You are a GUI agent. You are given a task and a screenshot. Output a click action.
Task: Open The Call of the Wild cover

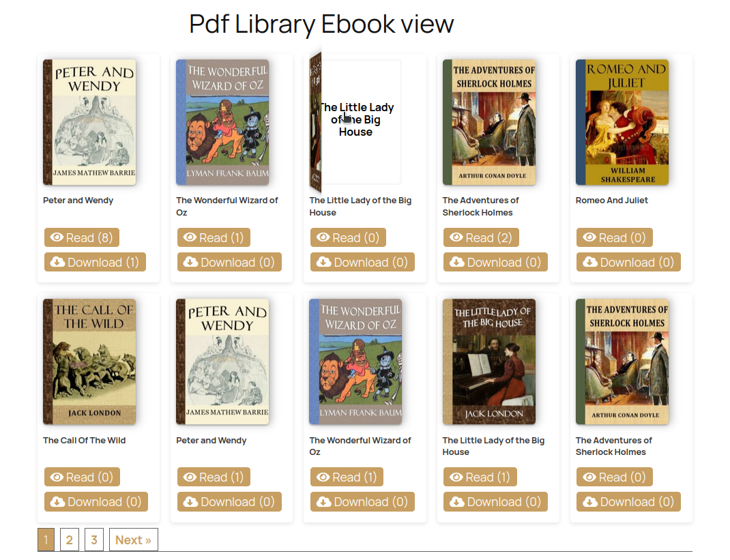pyautogui.click(x=89, y=362)
